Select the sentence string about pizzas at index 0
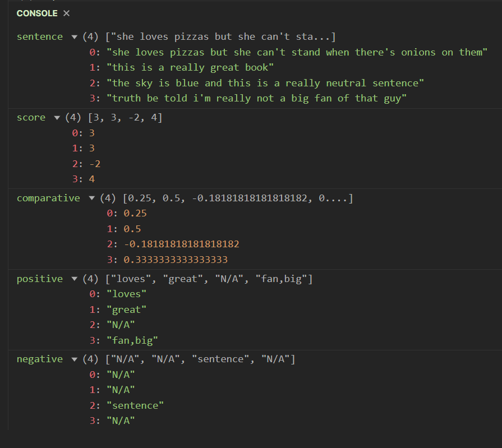The image size is (502, 448). tap(297, 52)
